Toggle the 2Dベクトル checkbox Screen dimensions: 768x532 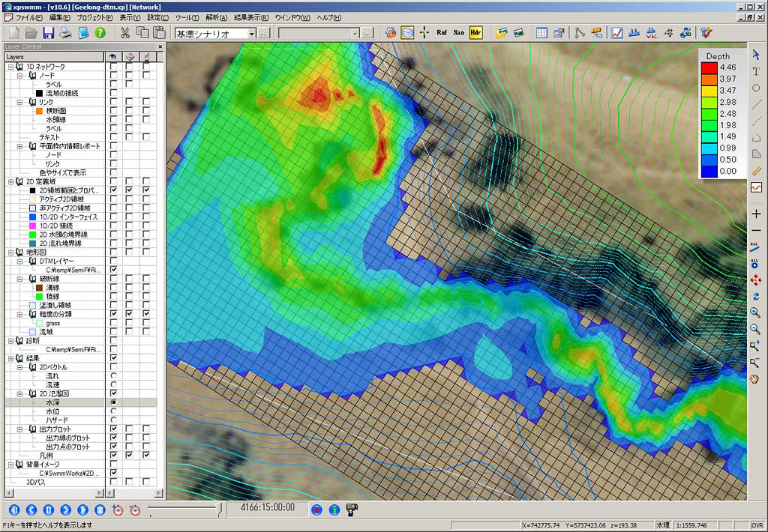tap(113, 367)
